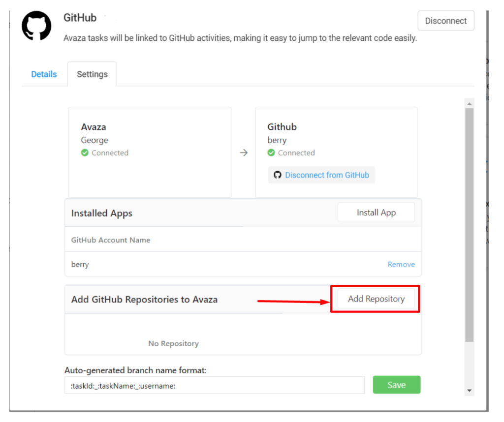The image size is (504, 422).
Task: Click the Disconnect button
Action: point(446,21)
